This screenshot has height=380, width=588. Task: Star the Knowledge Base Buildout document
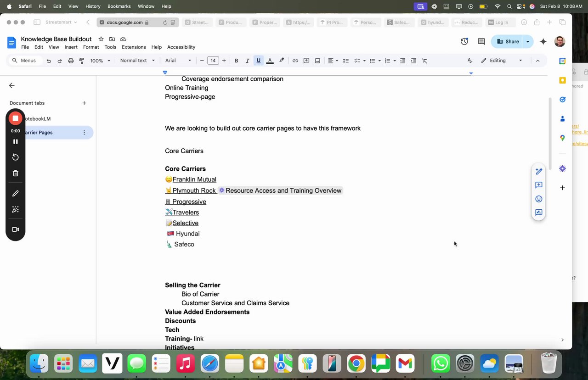click(x=101, y=39)
